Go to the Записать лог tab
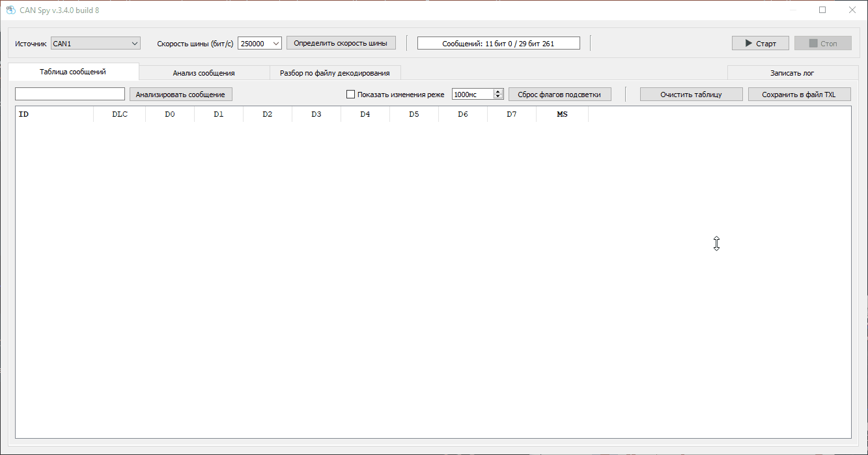This screenshot has width=868, height=455. click(792, 73)
